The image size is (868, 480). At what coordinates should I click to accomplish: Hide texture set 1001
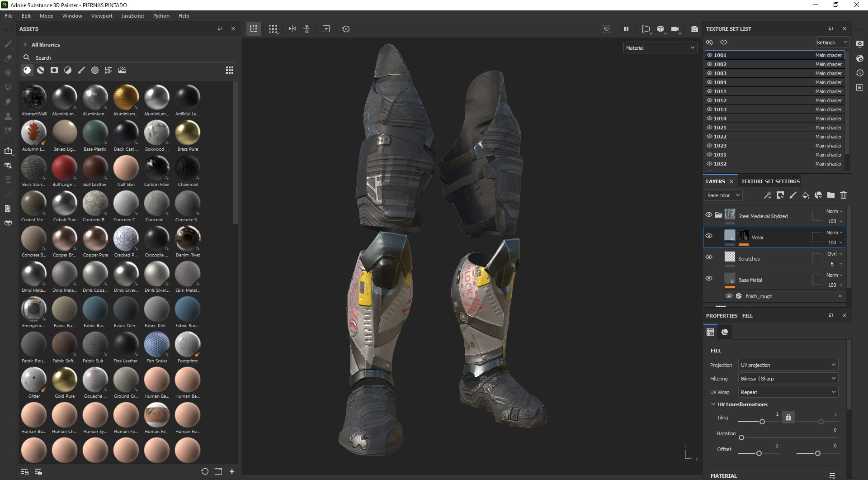[x=709, y=55]
